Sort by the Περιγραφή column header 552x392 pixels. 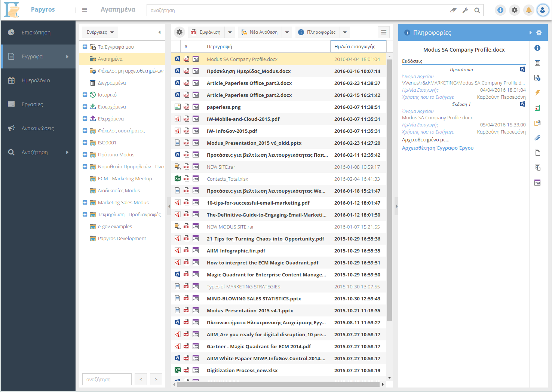coord(267,46)
